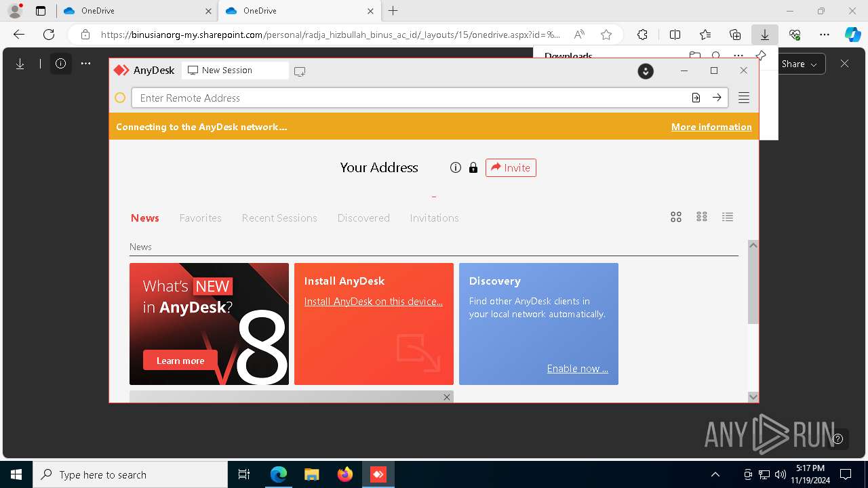Select the News tab

pyautogui.click(x=145, y=218)
